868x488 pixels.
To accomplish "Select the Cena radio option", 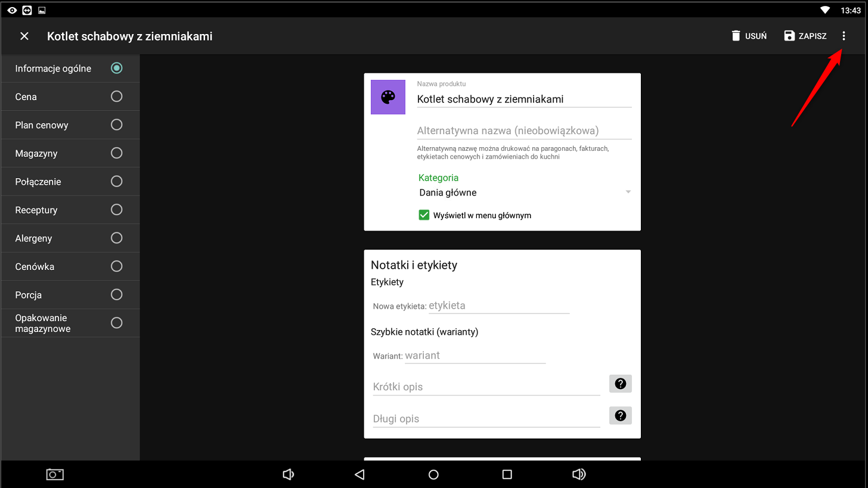I will coord(116,97).
